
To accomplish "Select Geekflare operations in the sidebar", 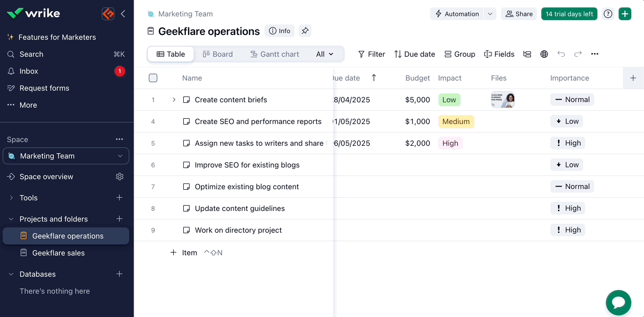I will click(66, 236).
